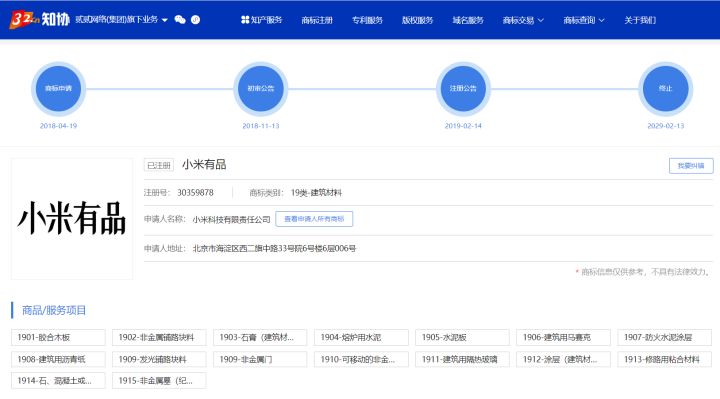Click applicant name 小米科技有限责任公司

(231, 219)
